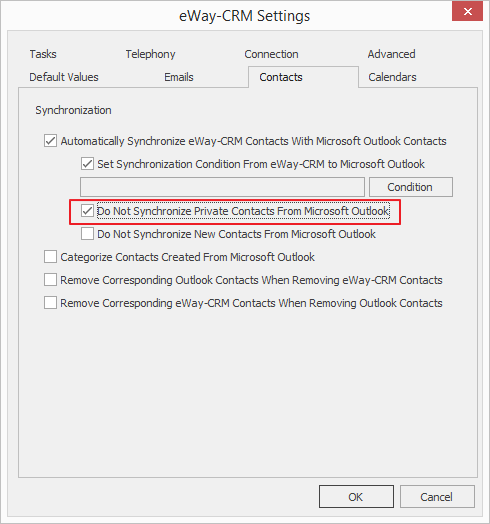This screenshot has height=524, width=490.
Task: Go to the Connection tab
Action: click(271, 54)
